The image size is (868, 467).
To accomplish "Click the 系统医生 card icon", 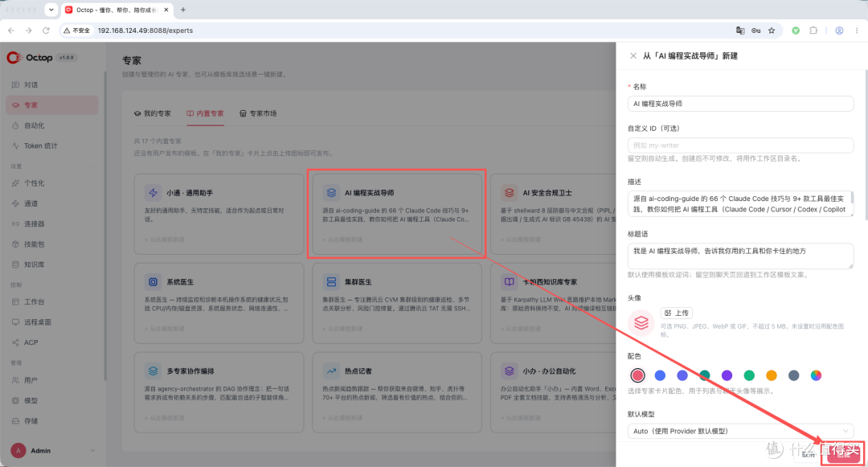I will click(x=153, y=281).
